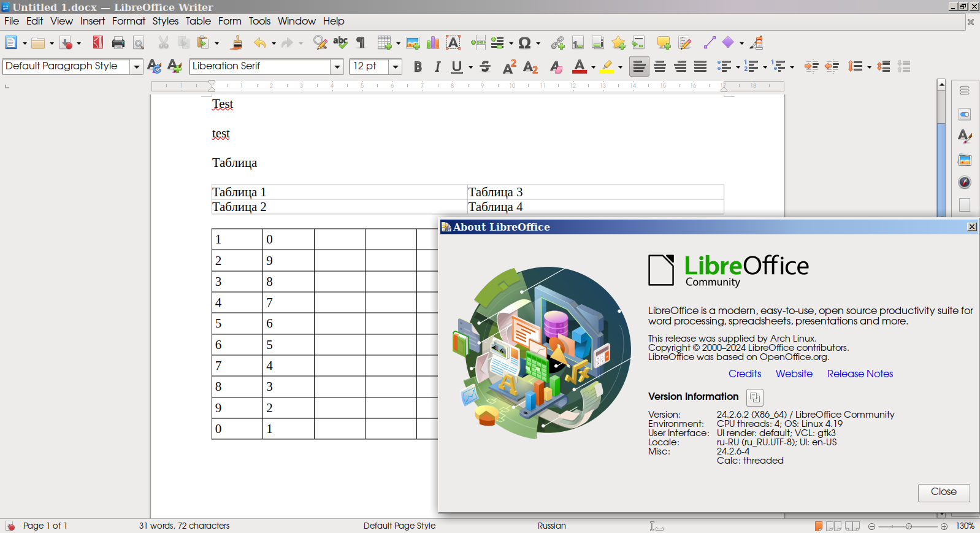Enable Justified paragraph alignment

[700, 66]
